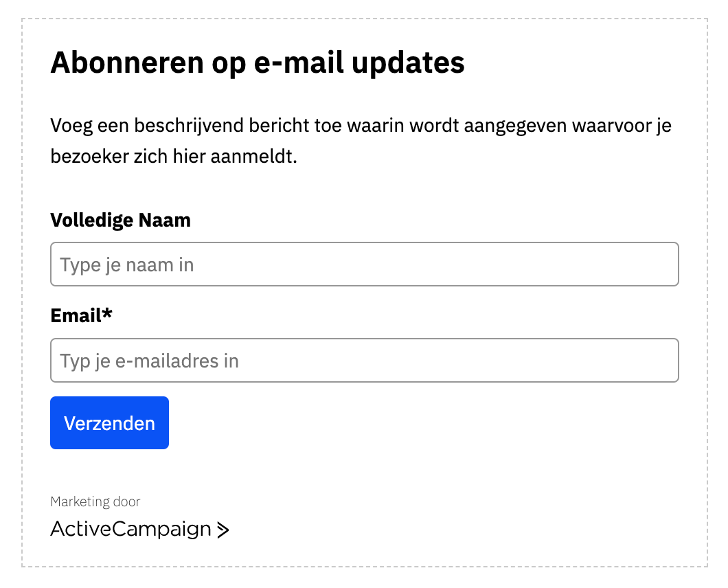The image size is (728, 588).
Task: Click the double-arrow glyph after ActiveCampaign
Action: point(223,529)
